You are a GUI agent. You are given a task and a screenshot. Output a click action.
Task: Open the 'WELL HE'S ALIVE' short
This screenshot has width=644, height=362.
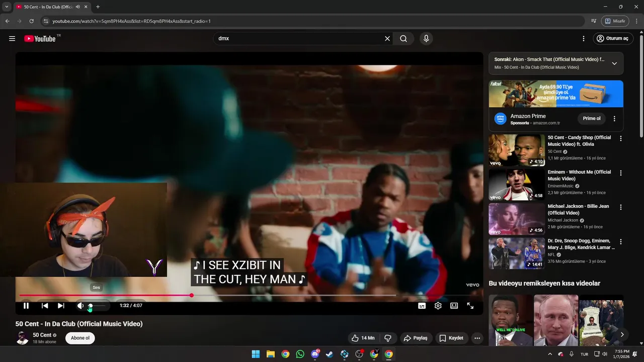coord(511,320)
